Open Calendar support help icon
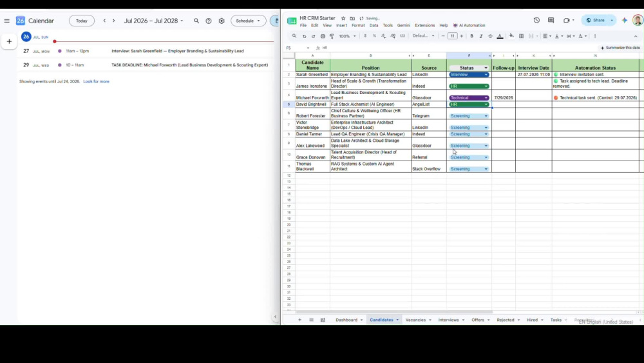 209,21
